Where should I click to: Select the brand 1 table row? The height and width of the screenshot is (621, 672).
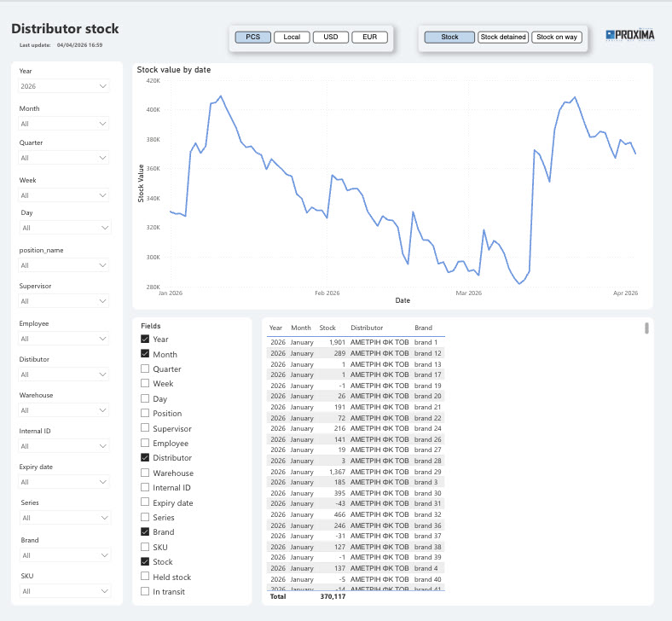[x=356, y=342]
